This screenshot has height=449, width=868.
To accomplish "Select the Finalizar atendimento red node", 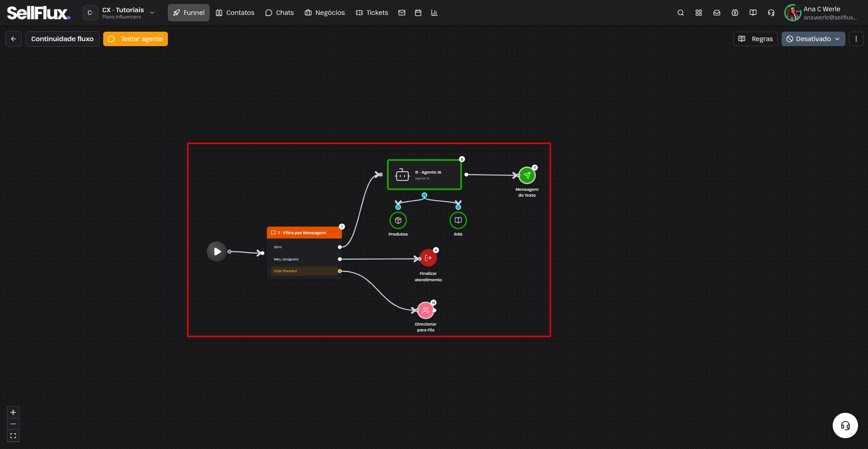I will [x=428, y=258].
